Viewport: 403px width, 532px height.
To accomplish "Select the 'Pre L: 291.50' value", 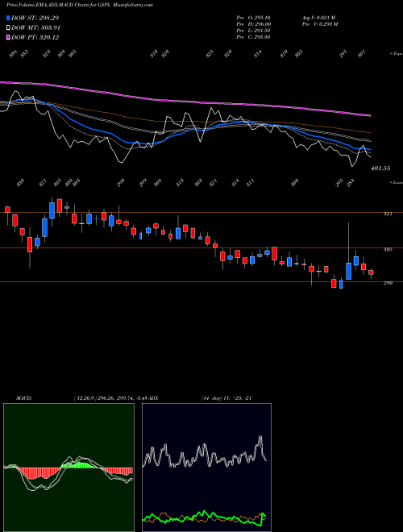I will [253, 31].
